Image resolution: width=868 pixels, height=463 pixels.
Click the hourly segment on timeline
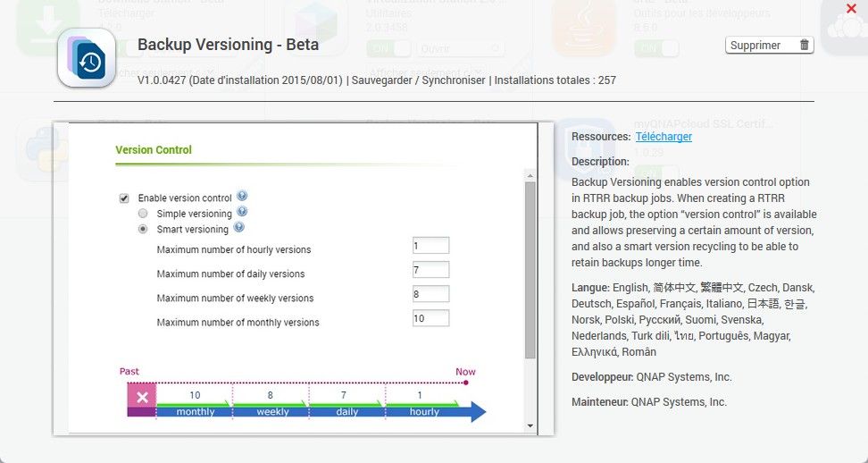tap(424, 411)
